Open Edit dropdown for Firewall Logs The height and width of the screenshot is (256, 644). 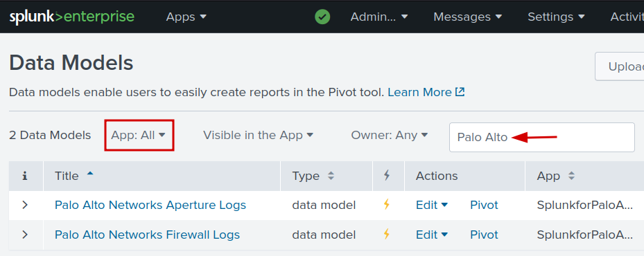432,235
